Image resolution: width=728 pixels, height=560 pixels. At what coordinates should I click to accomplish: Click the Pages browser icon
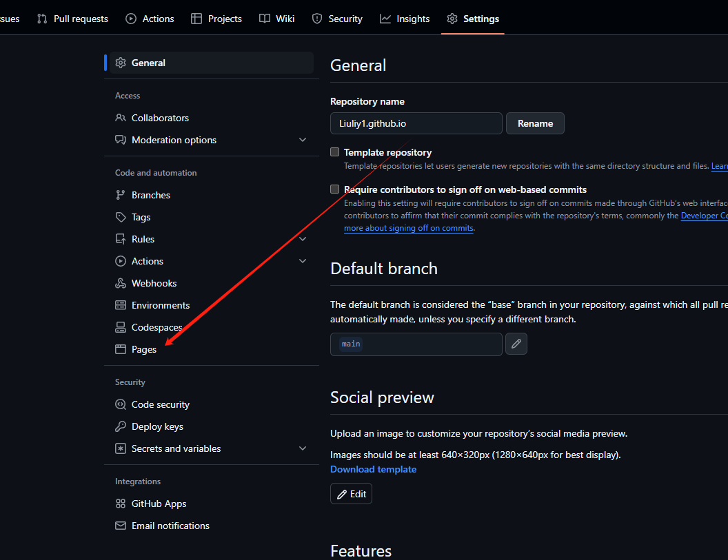pos(121,349)
